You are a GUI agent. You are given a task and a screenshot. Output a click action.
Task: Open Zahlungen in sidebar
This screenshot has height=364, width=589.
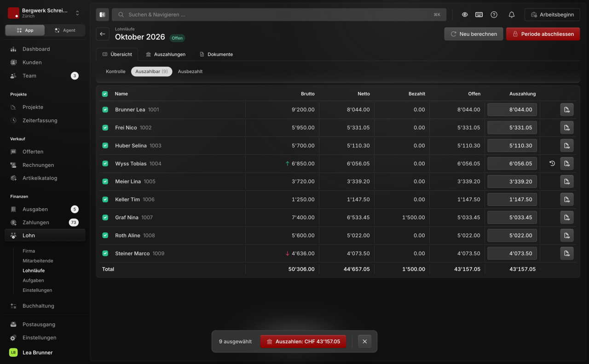coord(45,222)
